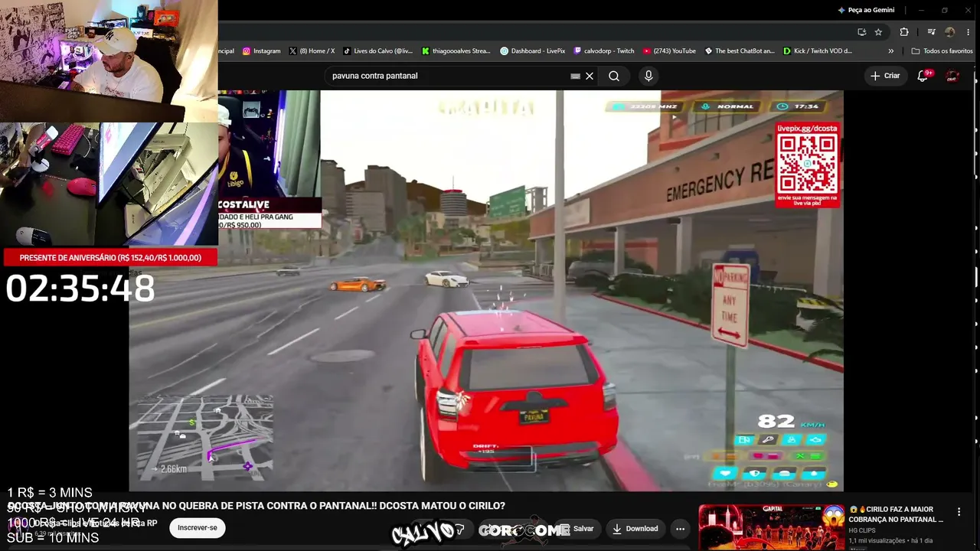The width and height of the screenshot is (980, 551).
Task: Open the Chrome media control icon
Action: click(931, 32)
